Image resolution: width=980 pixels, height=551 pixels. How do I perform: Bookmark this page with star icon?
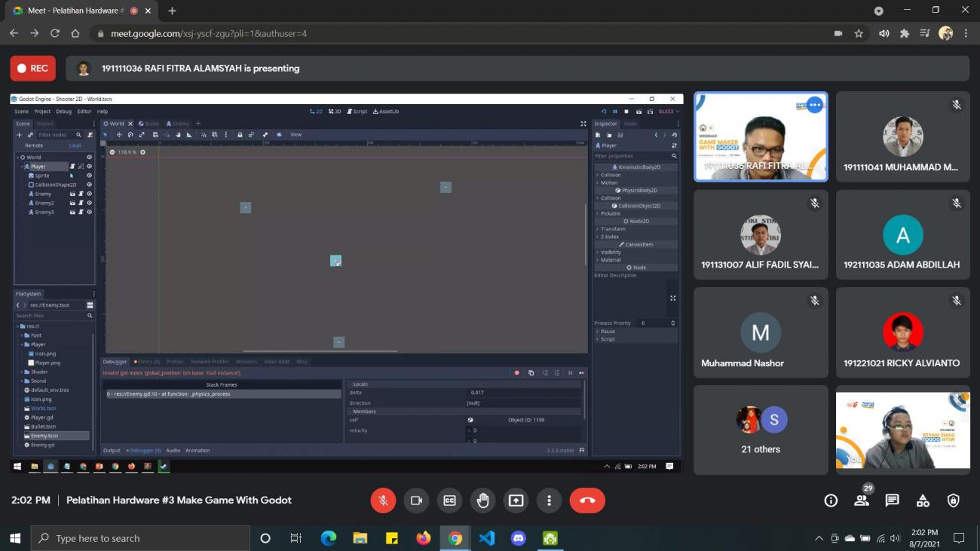[859, 33]
